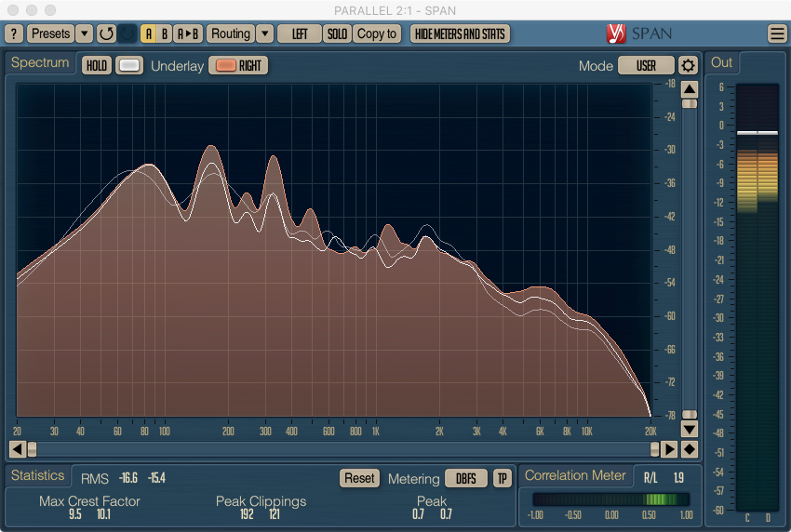Click the correlation value 1.9
791x532 pixels.
click(679, 478)
